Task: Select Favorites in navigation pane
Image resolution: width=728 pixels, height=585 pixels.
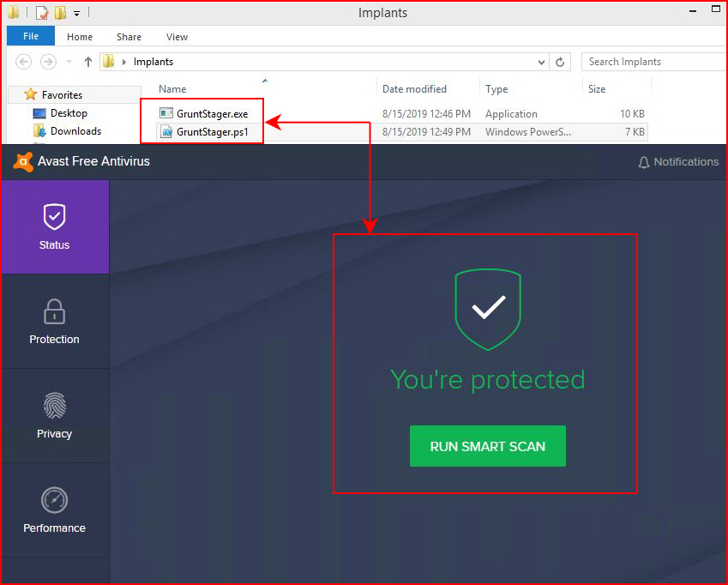Action: tap(62, 94)
